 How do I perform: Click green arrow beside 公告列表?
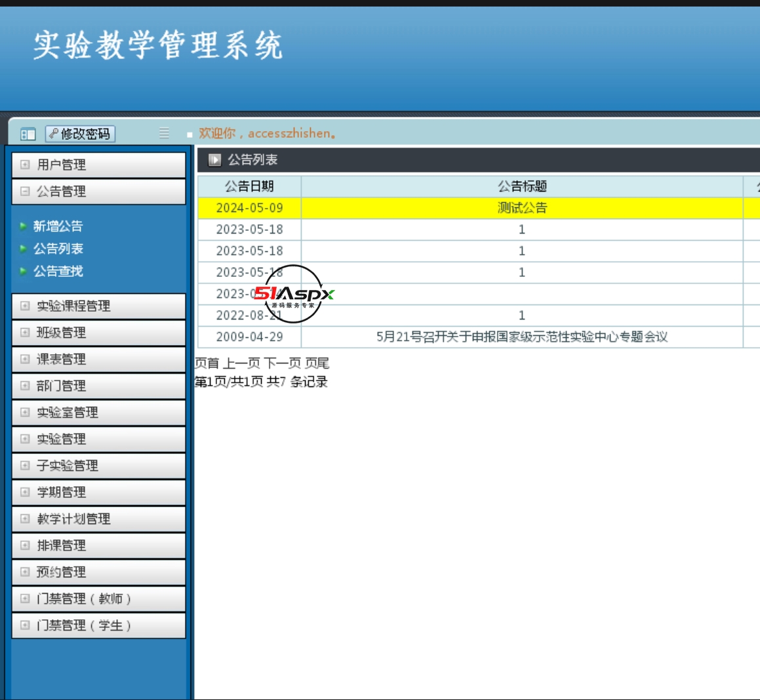pyautogui.click(x=23, y=249)
